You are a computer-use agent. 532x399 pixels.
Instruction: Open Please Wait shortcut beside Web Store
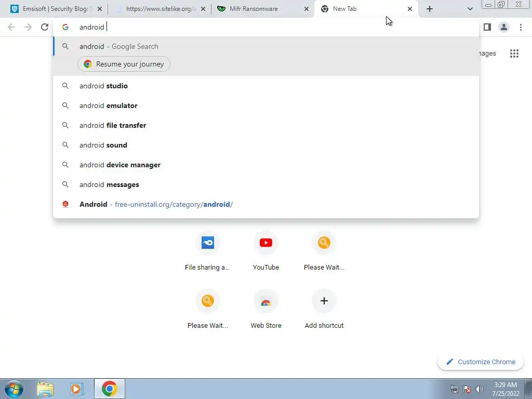pos(207,310)
